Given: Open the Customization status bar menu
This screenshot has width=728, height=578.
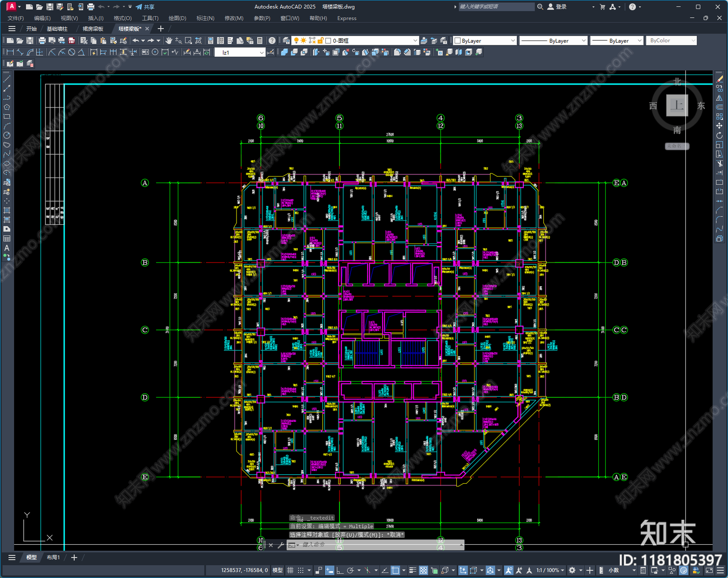Looking at the screenshot, I should (720, 570).
